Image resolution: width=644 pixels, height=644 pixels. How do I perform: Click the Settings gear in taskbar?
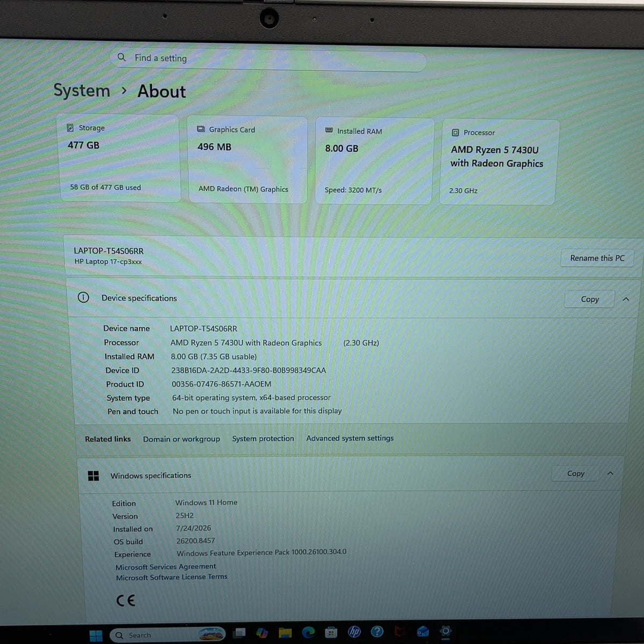point(445,631)
